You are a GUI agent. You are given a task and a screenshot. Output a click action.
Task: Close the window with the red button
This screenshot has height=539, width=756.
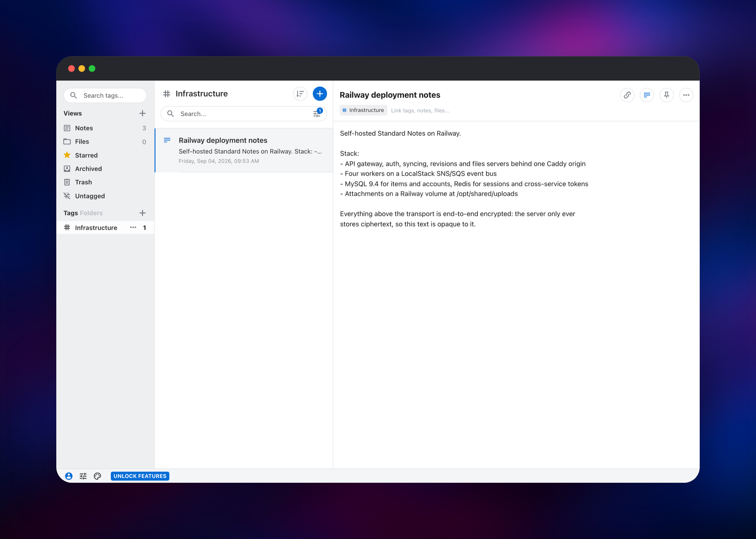coord(71,69)
